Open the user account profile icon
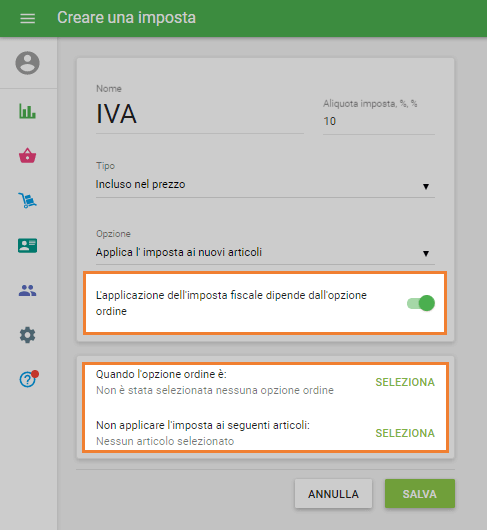Screen dimensions: 487x530 27,63
